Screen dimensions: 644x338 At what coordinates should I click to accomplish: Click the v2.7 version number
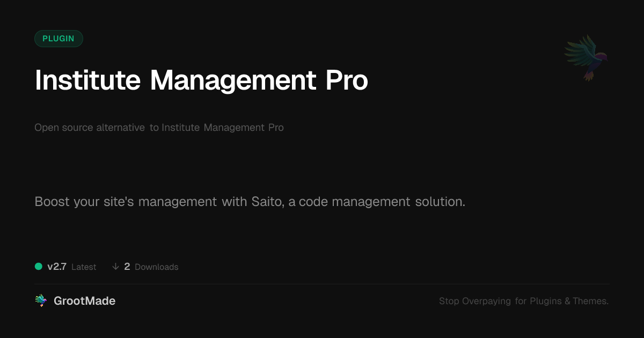click(57, 267)
